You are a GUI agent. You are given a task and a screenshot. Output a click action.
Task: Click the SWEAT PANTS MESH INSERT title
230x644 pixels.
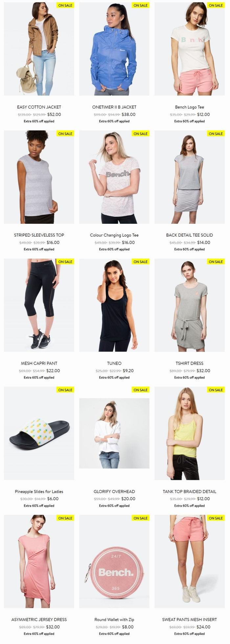point(190,619)
